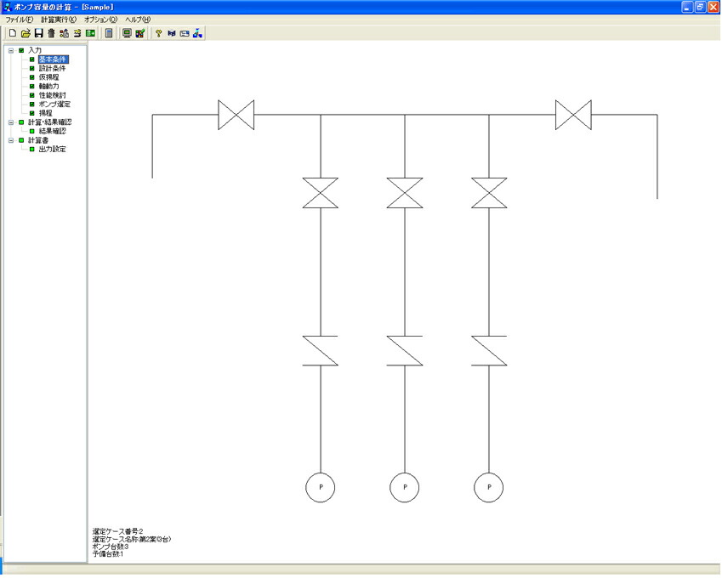
Task: Click the yellow key help icon
Action: pos(158,33)
